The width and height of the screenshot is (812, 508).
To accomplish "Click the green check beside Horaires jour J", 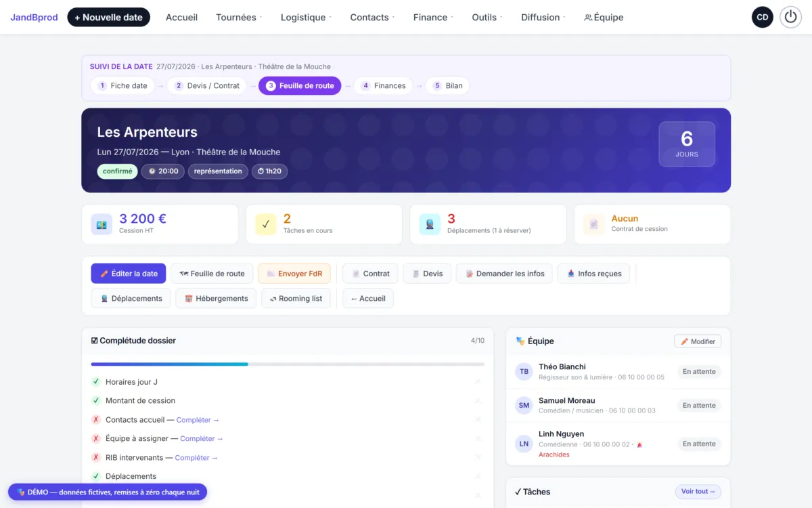I will pos(96,382).
